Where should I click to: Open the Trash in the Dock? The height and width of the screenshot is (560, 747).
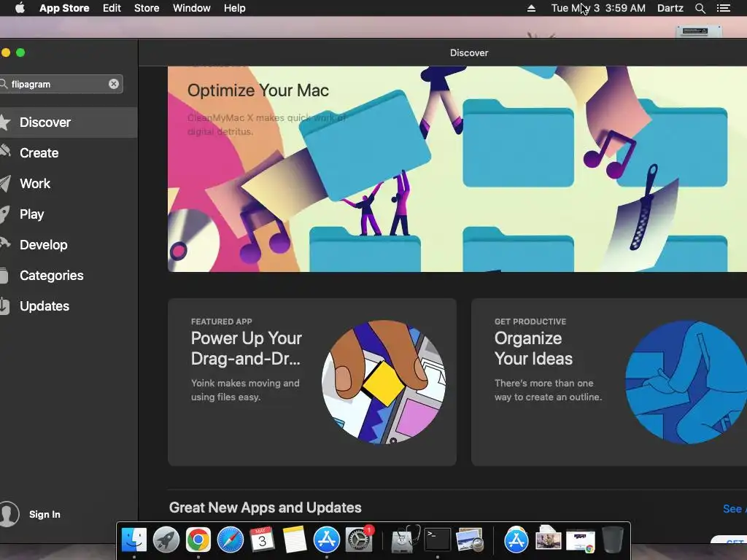[613, 540]
